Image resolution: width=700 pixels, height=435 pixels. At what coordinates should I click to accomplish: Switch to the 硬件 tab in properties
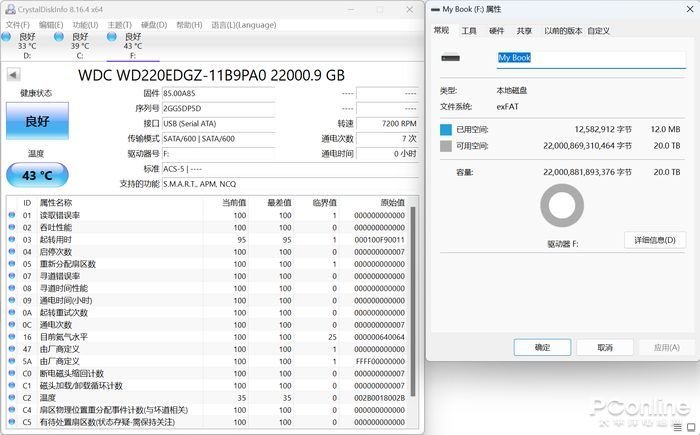coord(496,31)
